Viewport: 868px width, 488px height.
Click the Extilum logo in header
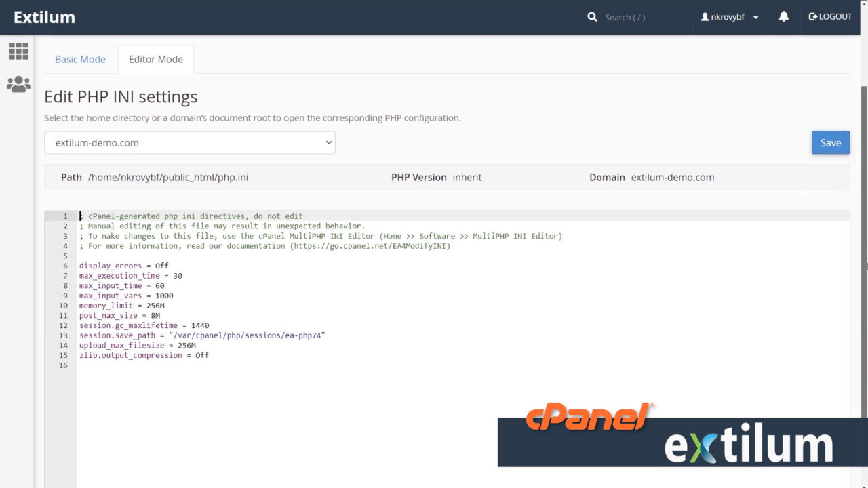pyautogui.click(x=44, y=17)
